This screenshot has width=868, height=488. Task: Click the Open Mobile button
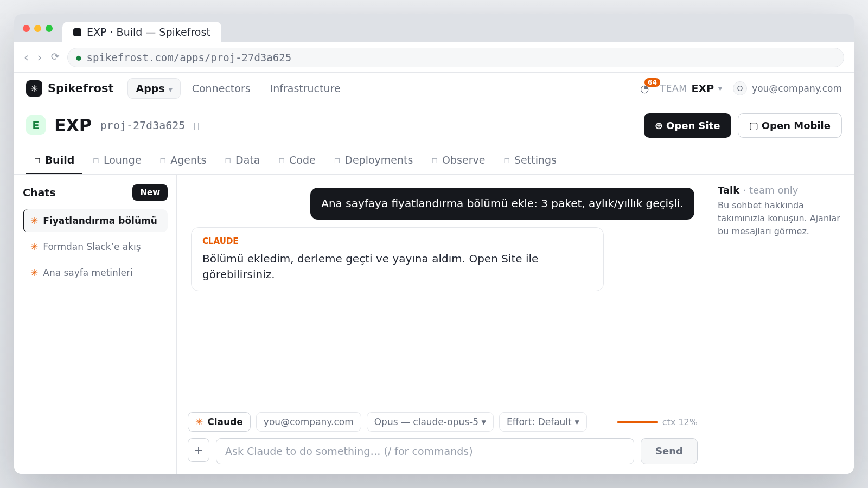coord(790,126)
